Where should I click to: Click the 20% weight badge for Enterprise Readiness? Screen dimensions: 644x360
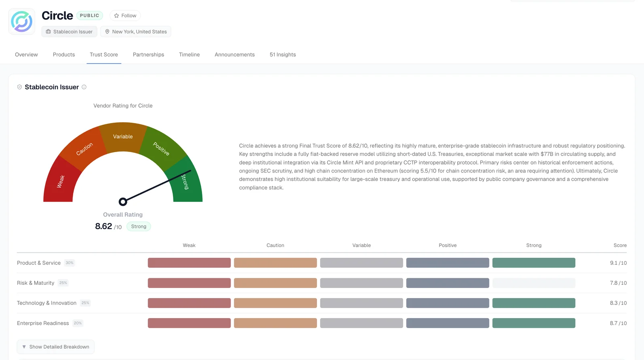[x=78, y=323]
